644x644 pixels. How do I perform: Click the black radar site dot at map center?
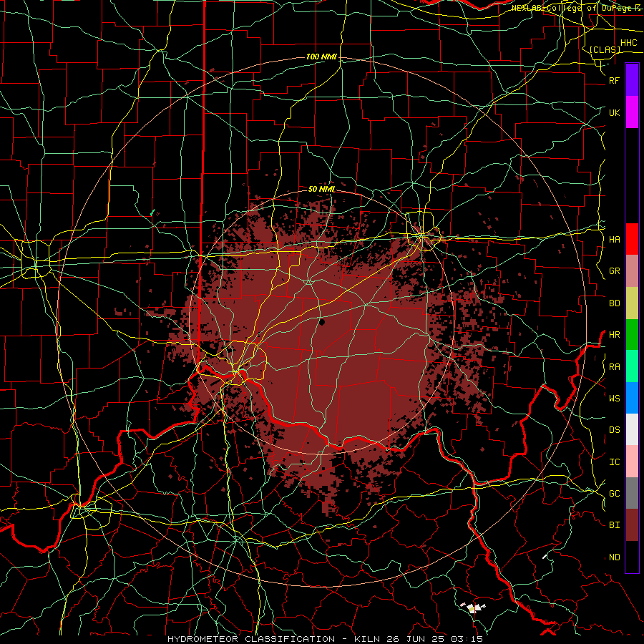point(322,322)
